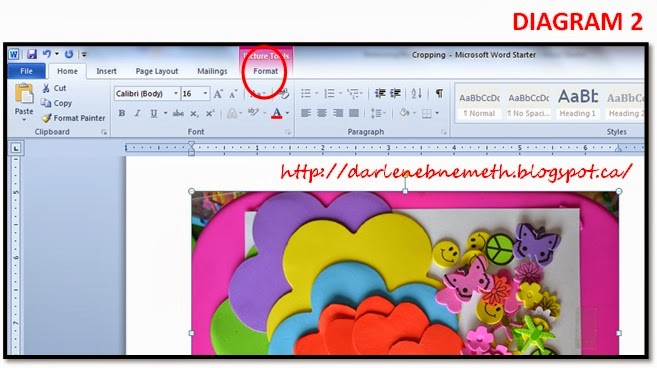Expand the Font dialog launcher
The image size is (657, 368).
point(288,132)
